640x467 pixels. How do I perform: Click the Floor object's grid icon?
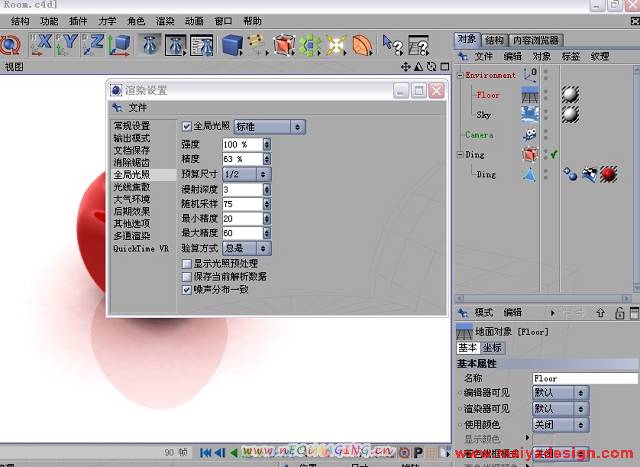529,95
